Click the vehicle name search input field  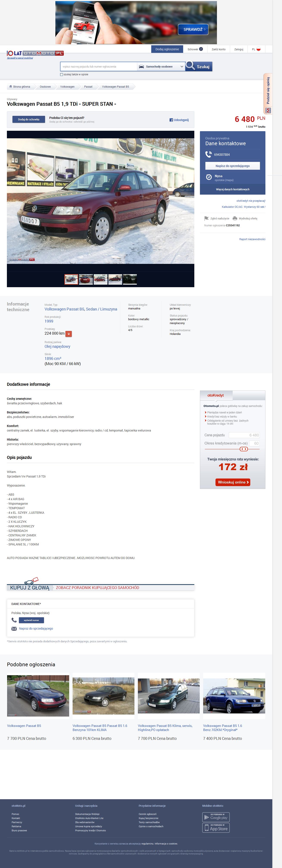click(99, 66)
